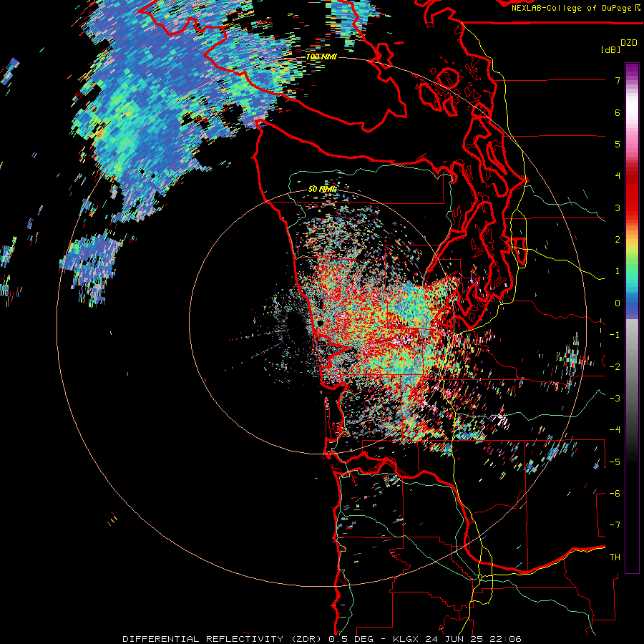This screenshot has width=644, height=644.
Task: Click the black KLGX radar site dot
Action: pos(320,323)
